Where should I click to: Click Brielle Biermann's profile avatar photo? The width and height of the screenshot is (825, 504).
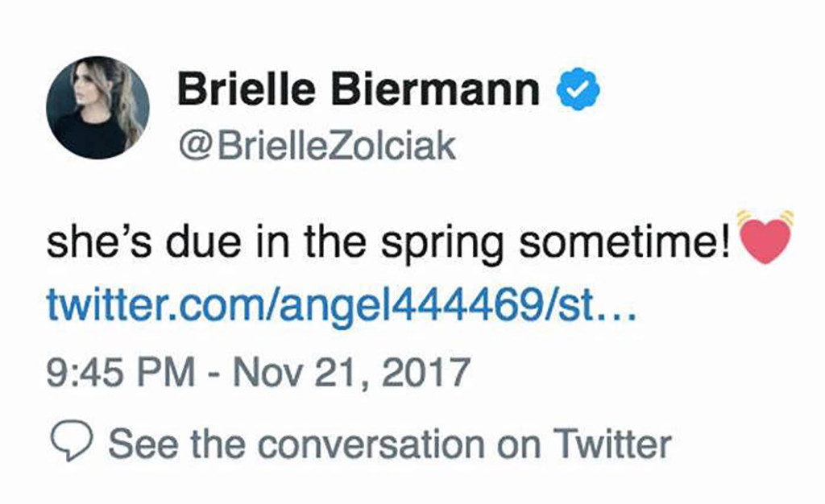97,108
